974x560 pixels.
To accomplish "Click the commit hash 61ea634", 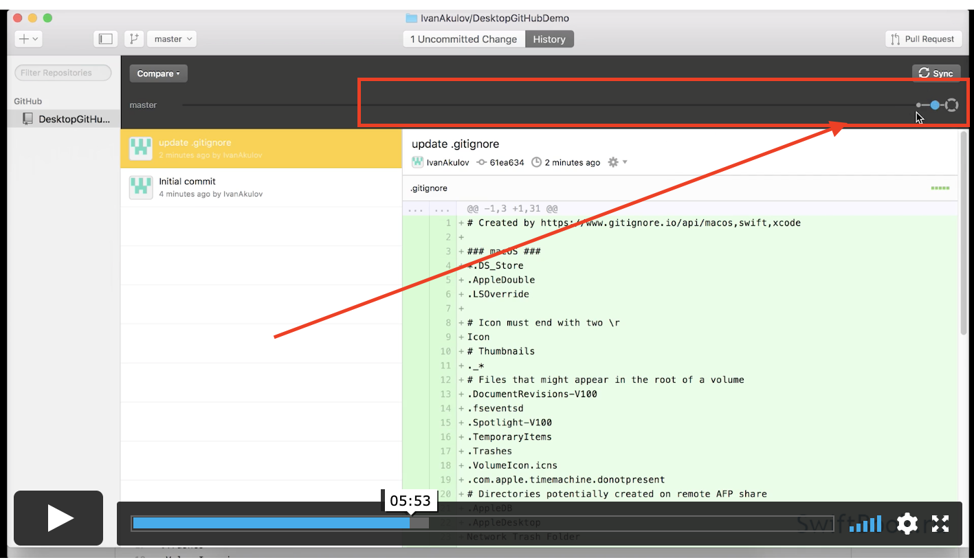I will click(x=507, y=163).
